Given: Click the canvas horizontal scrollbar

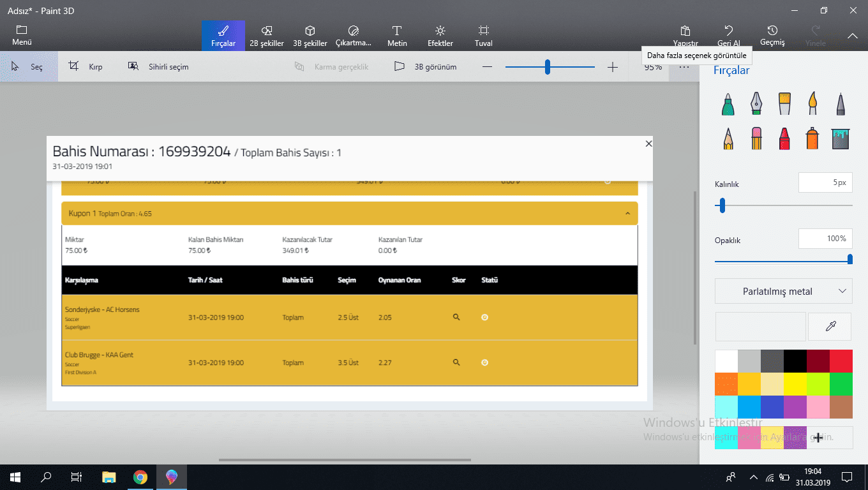Looking at the screenshot, I should coord(345,459).
